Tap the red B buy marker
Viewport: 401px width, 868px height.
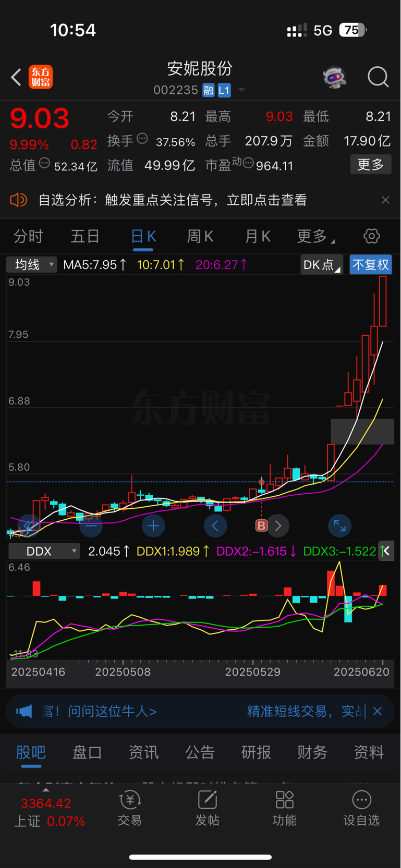261,525
